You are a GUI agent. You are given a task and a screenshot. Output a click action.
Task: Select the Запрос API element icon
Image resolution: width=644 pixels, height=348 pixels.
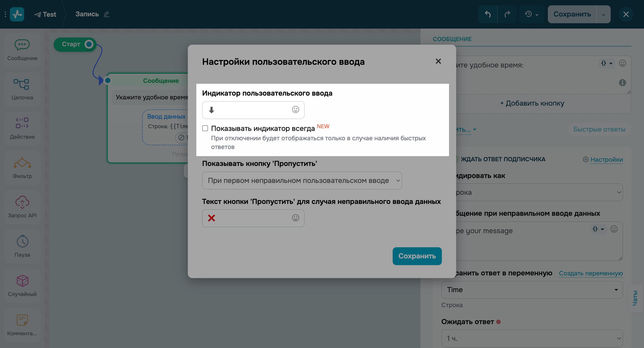[x=22, y=202]
